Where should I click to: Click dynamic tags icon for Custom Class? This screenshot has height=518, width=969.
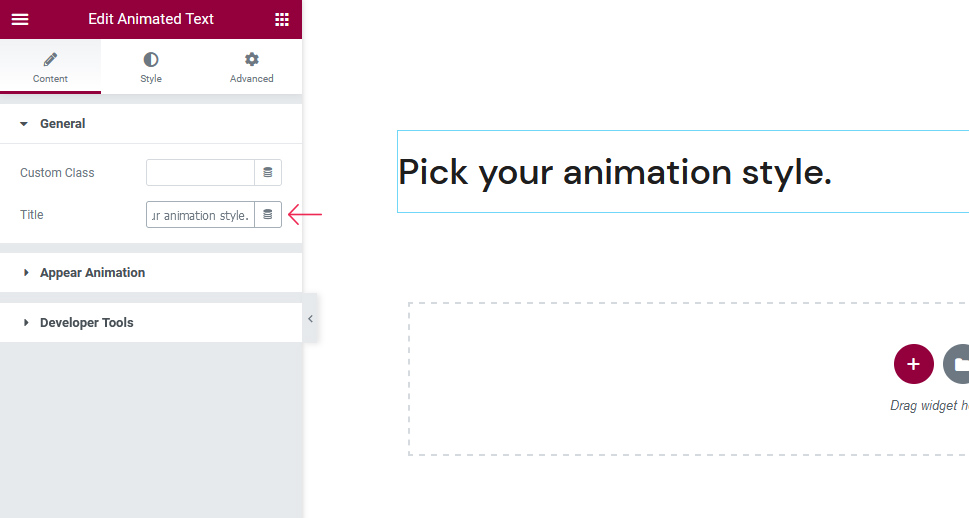coord(268,173)
